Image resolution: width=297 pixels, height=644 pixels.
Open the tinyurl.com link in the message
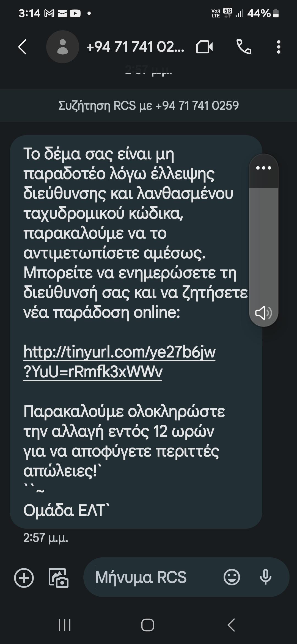click(119, 362)
